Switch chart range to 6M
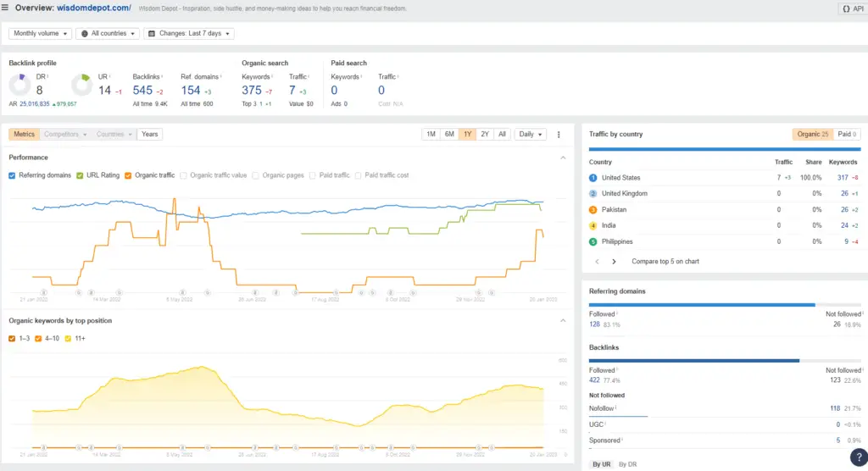This screenshot has width=868, height=471. click(x=449, y=135)
